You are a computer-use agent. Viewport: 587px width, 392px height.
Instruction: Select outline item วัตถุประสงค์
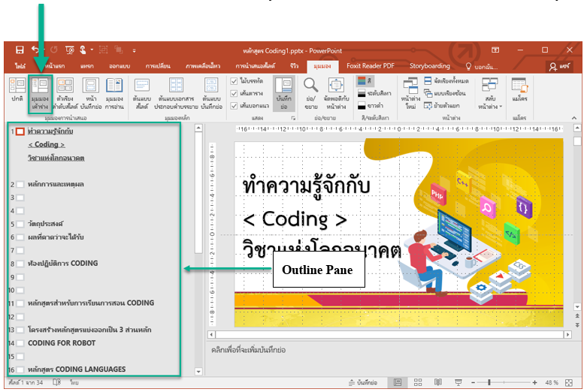click(x=45, y=224)
